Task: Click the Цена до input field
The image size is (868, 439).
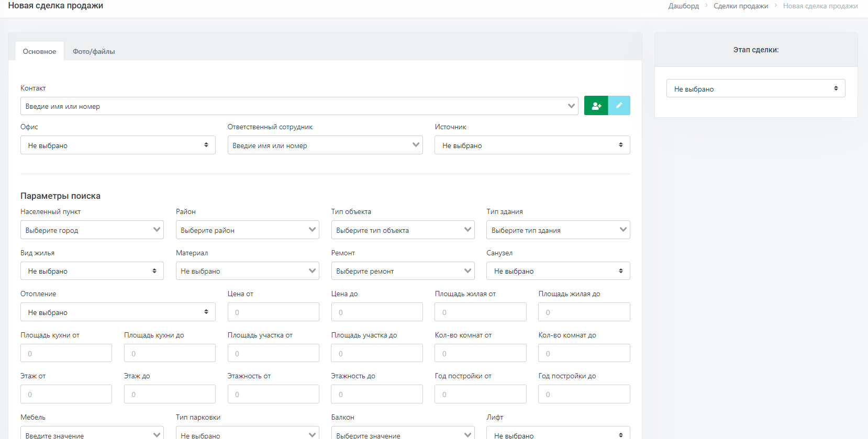Action: (x=377, y=312)
